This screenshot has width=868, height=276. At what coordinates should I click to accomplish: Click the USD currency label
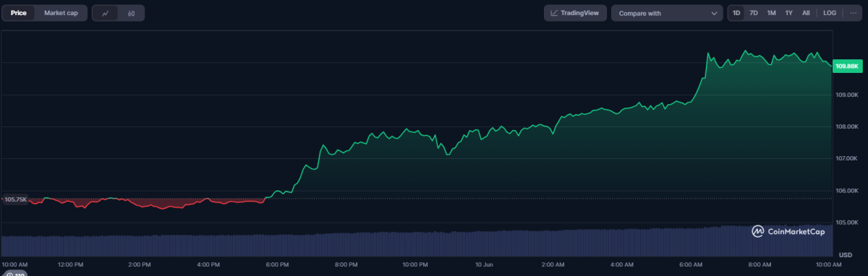(845, 255)
